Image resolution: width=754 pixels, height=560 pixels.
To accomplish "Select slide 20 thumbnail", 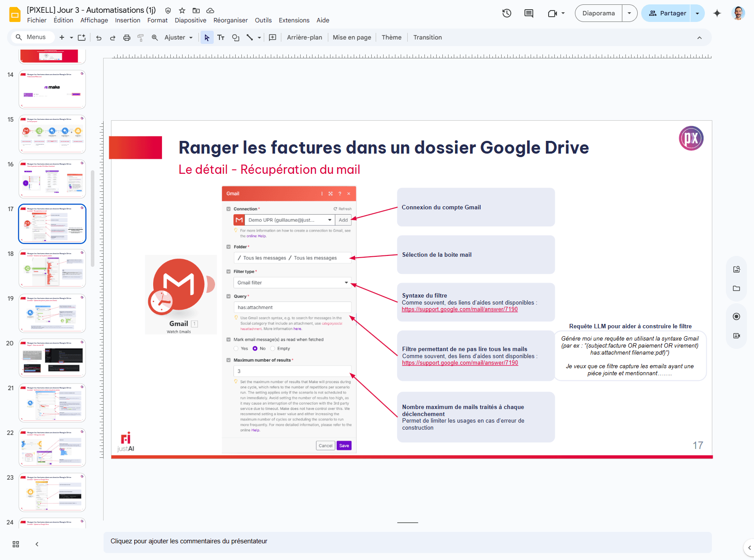I will (52, 358).
